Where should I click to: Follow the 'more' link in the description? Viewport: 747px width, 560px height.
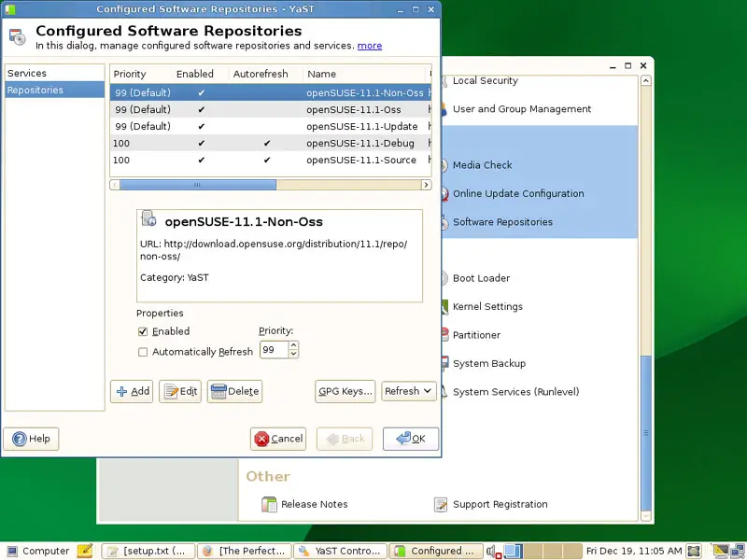[x=370, y=46]
